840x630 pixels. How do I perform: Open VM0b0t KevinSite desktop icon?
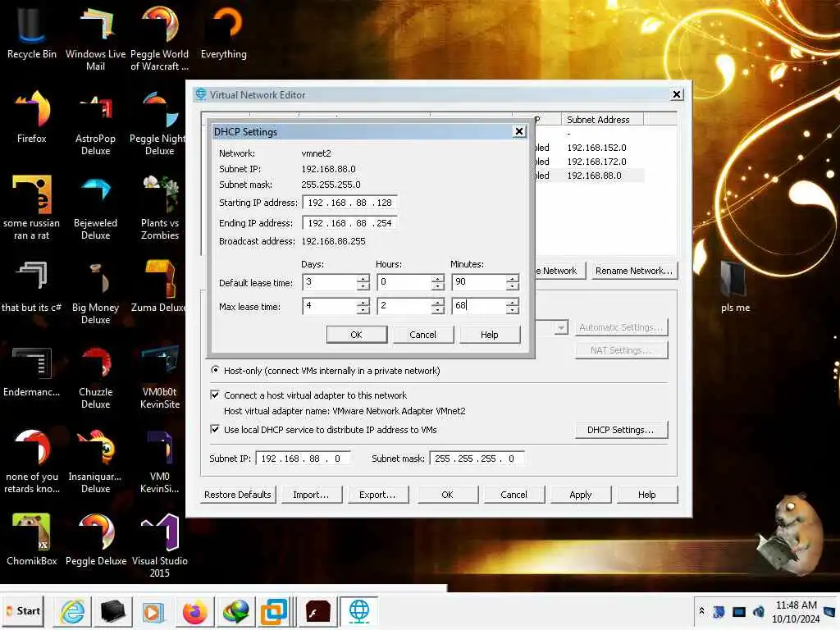(x=160, y=376)
